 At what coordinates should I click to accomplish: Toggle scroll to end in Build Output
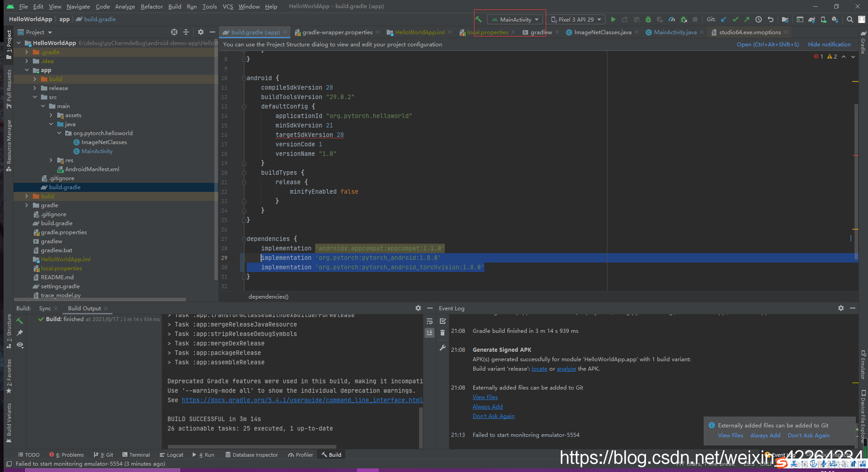[429, 332]
